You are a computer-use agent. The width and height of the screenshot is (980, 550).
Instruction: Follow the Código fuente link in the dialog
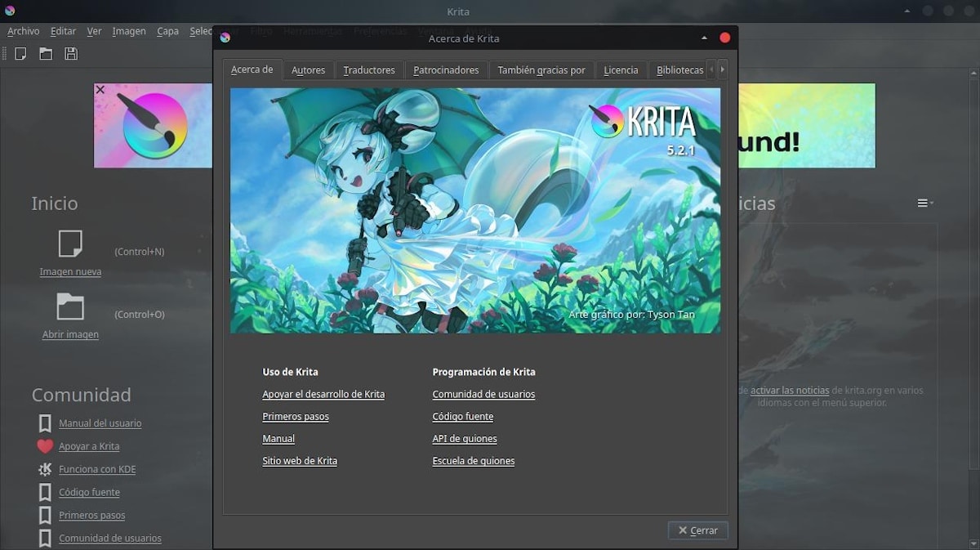(463, 417)
